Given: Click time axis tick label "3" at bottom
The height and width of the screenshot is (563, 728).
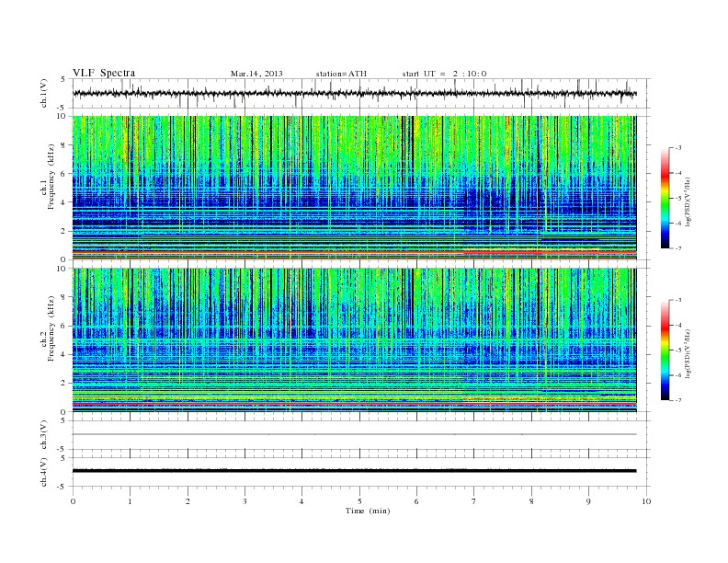Looking at the screenshot, I should [x=245, y=501].
